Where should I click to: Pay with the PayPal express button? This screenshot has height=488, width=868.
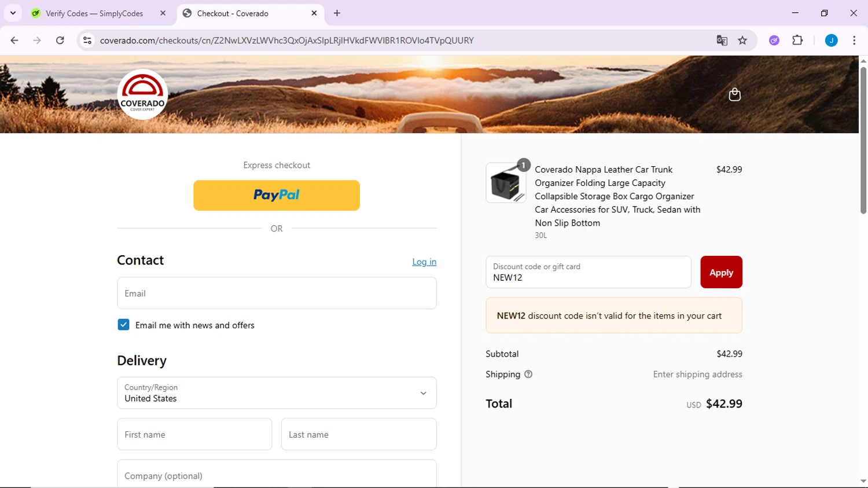click(277, 195)
